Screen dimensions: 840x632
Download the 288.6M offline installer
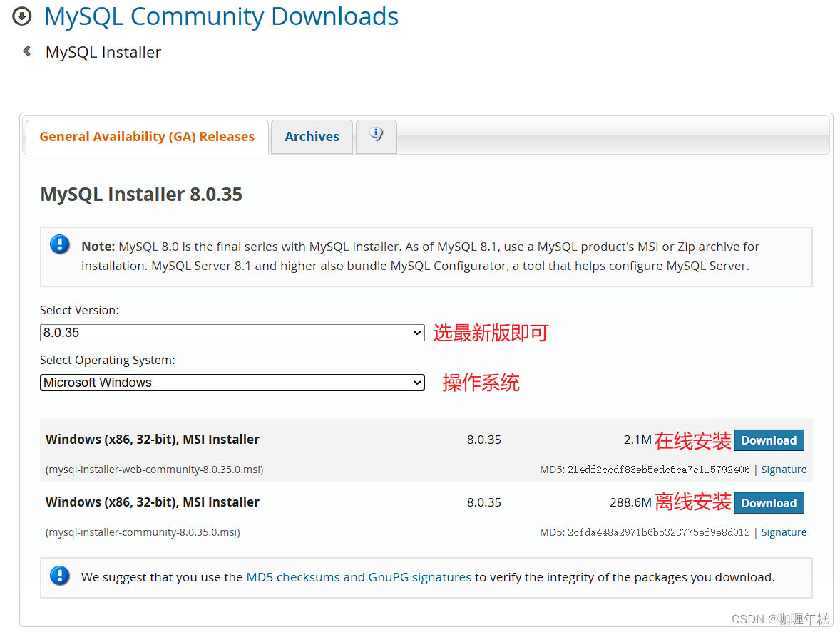click(x=769, y=503)
